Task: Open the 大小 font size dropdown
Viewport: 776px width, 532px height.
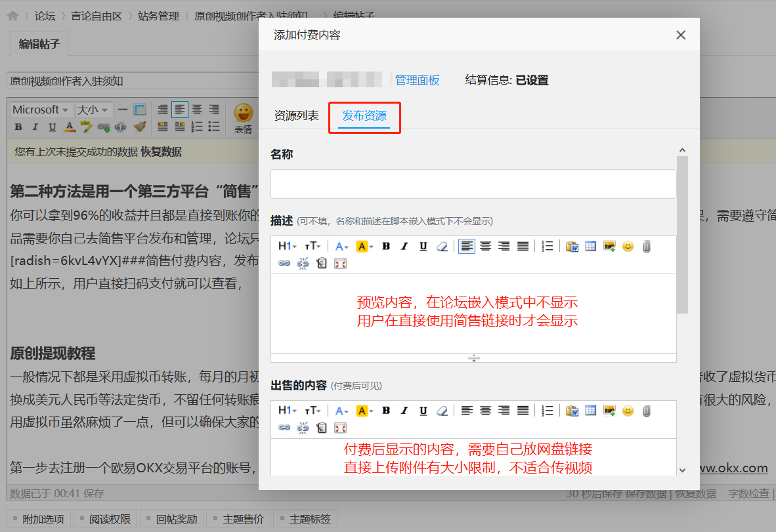Action: point(91,110)
